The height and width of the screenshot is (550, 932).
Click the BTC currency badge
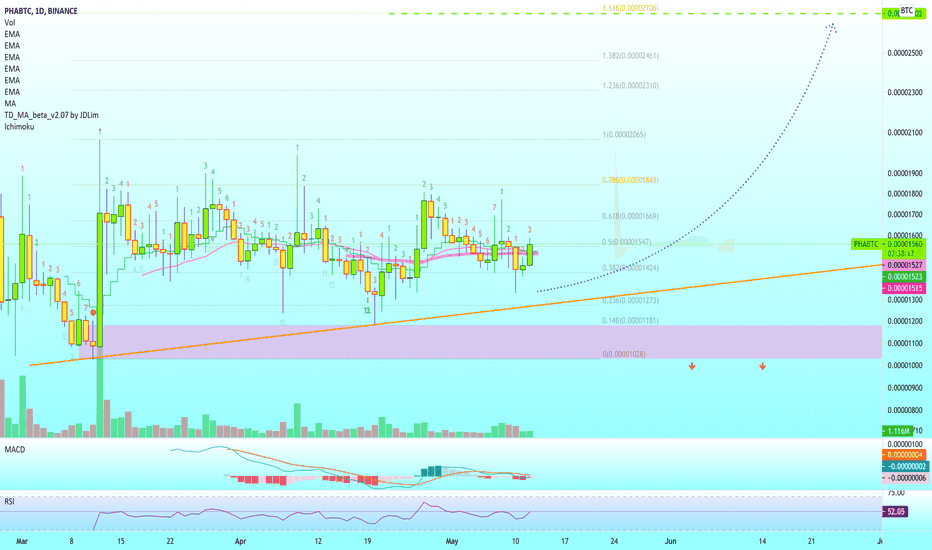(906, 11)
